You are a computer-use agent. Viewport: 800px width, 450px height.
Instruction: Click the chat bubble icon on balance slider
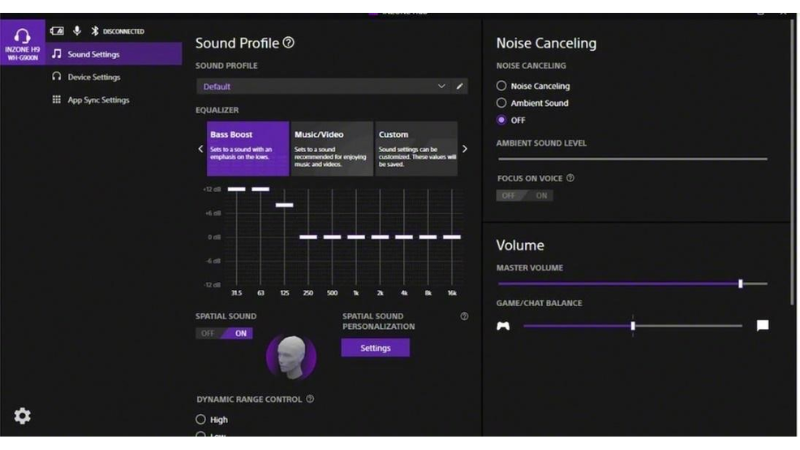pos(763,325)
